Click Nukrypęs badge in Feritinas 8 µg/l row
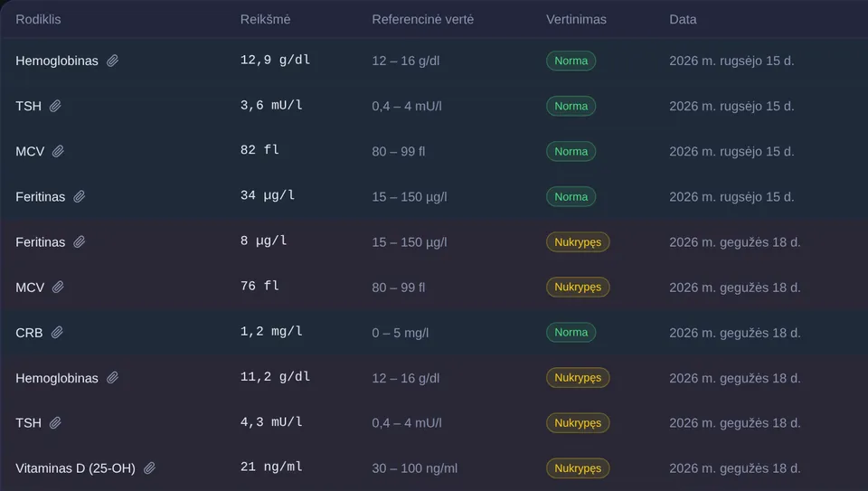The height and width of the screenshot is (491, 868). tap(578, 242)
